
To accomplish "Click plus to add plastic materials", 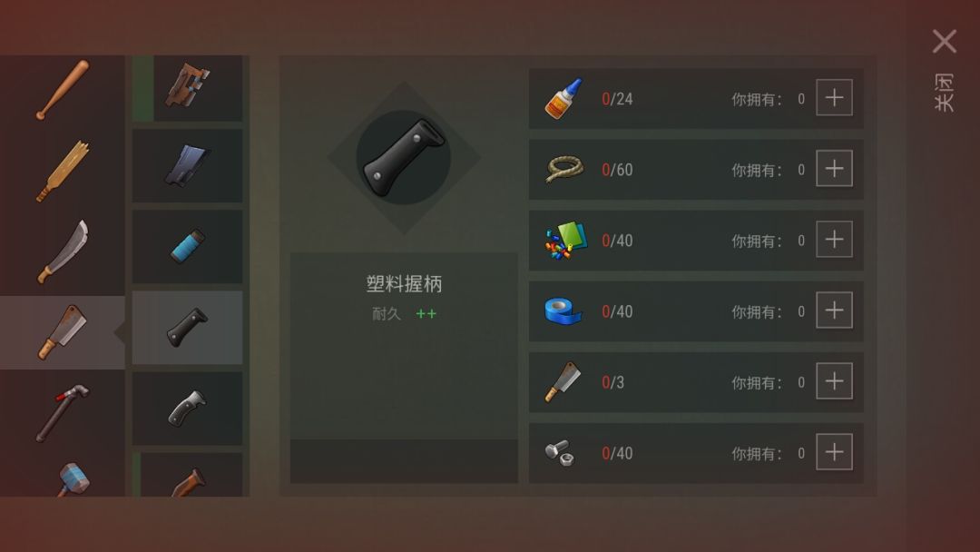I will tap(835, 240).
